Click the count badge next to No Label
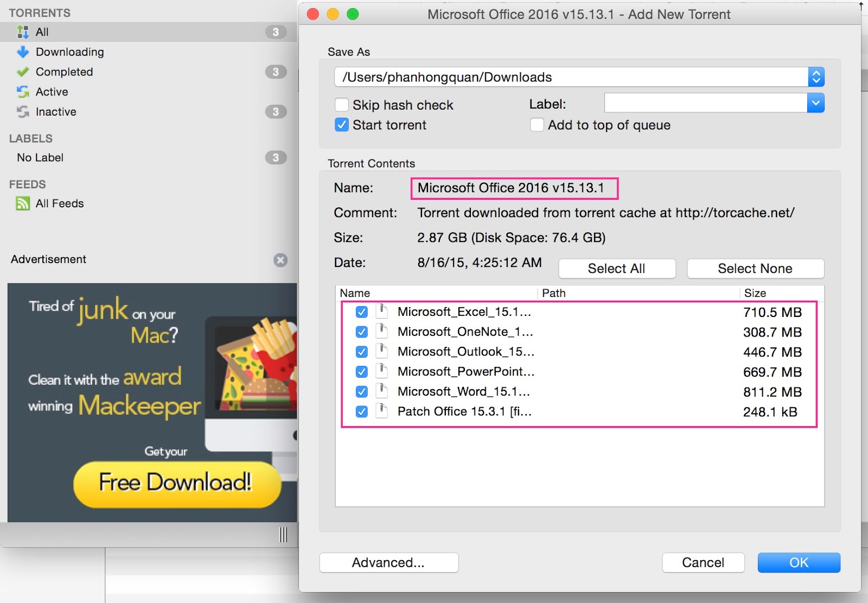The height and width of the screenshot is (603, 868). 276,157
